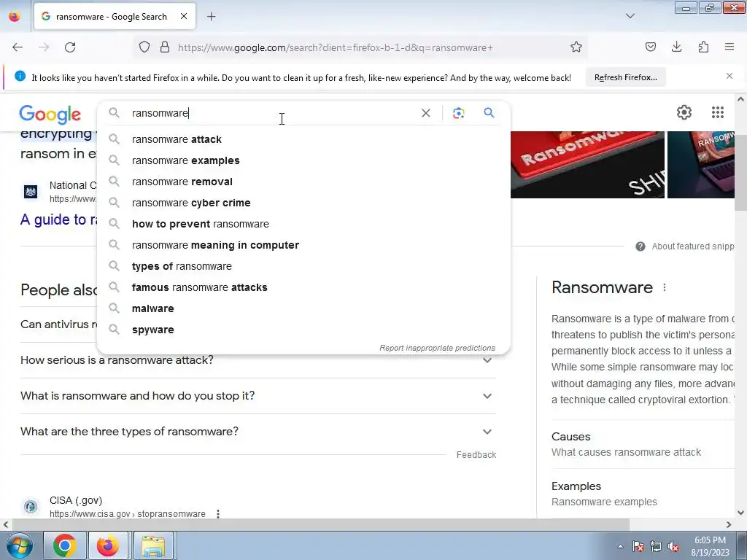Open the list all tabs chevron
747x560 pixels.
(630, 16)
